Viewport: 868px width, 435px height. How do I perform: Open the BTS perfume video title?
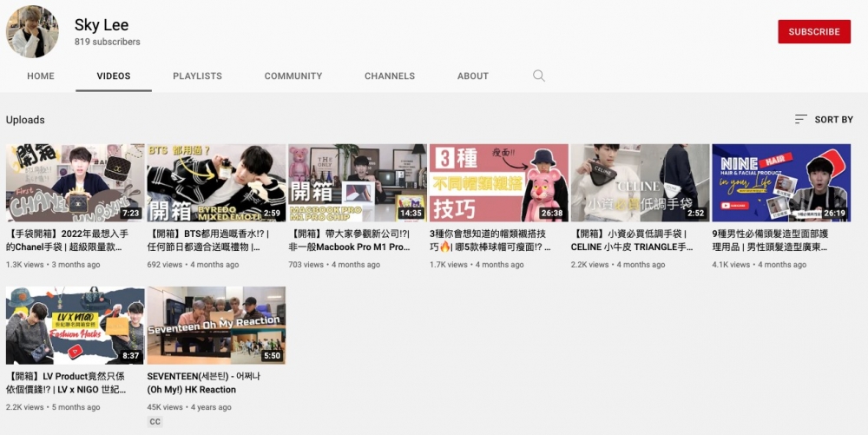208,241
